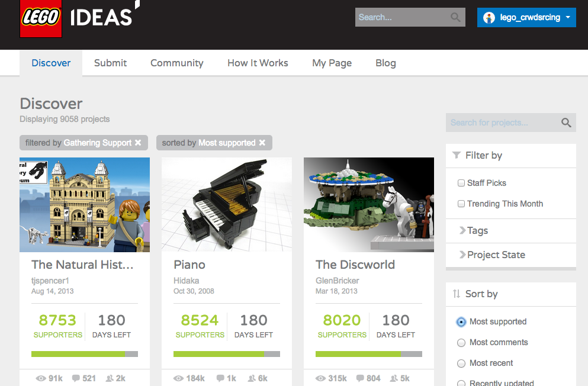The width and height of the screenshot is (588, 386).
Task: Open the lego_crwdsrcing account dropdown
Action: (567, 17)
